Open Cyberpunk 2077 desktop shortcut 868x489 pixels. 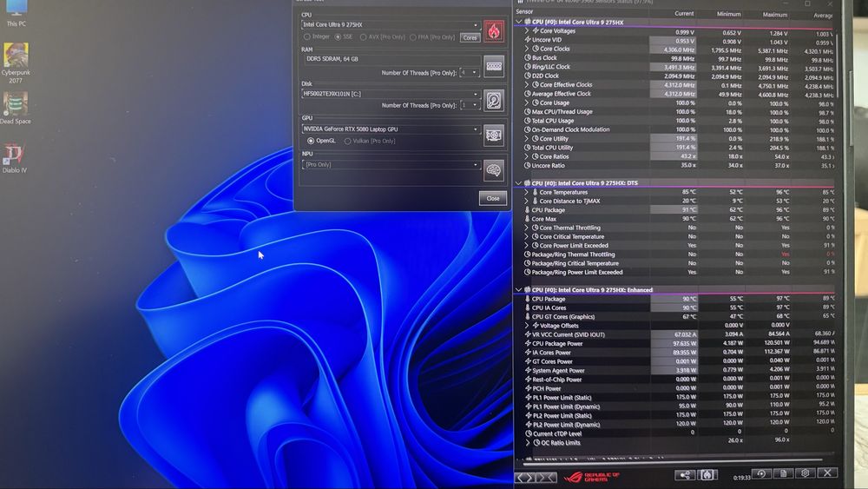(x=16, y=63)
